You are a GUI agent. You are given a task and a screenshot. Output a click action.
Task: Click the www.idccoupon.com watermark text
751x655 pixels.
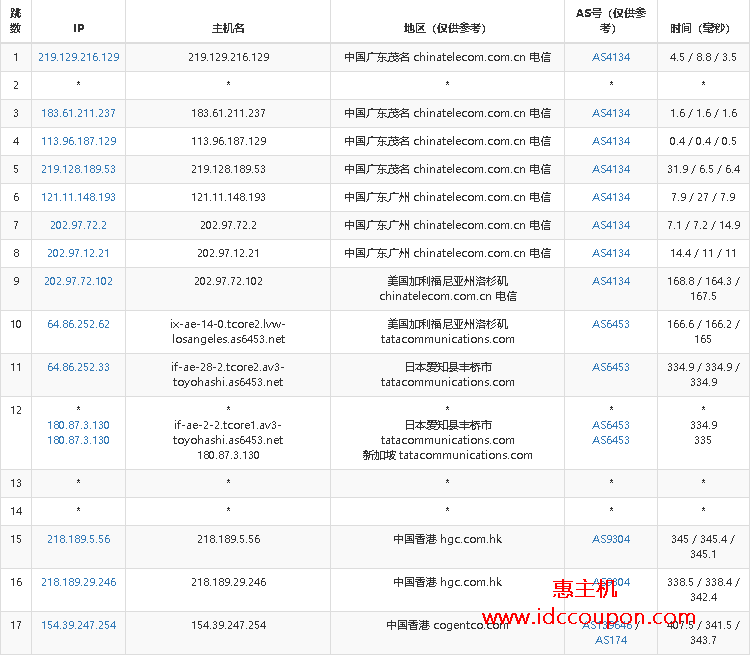click(x=588, y=617)
